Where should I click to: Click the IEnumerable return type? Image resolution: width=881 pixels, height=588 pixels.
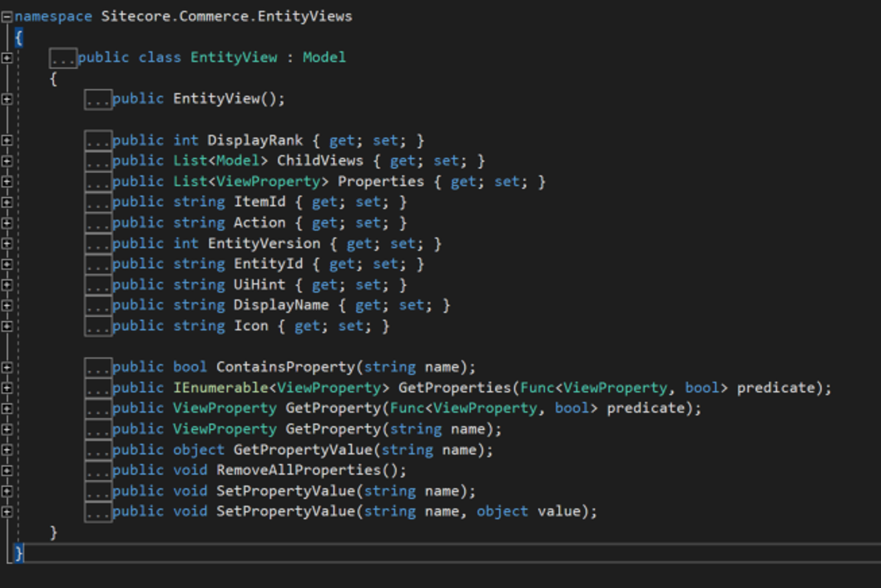[x=220, y=388]
